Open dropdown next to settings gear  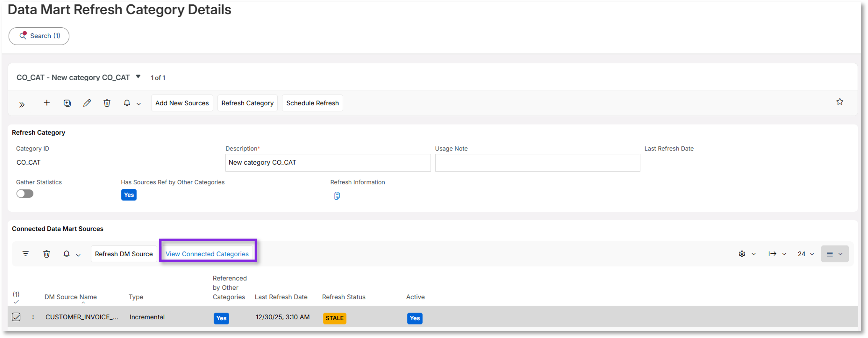pos(754,254)
